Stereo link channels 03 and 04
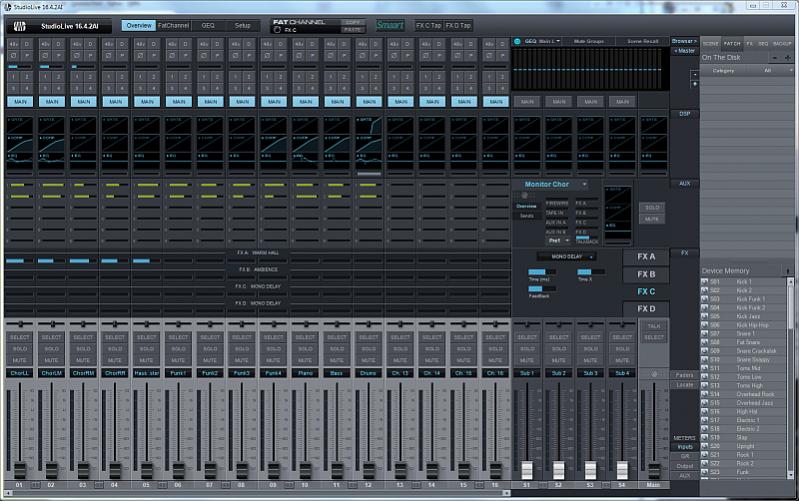Viewport: 799px width, 501px height. 98,485
